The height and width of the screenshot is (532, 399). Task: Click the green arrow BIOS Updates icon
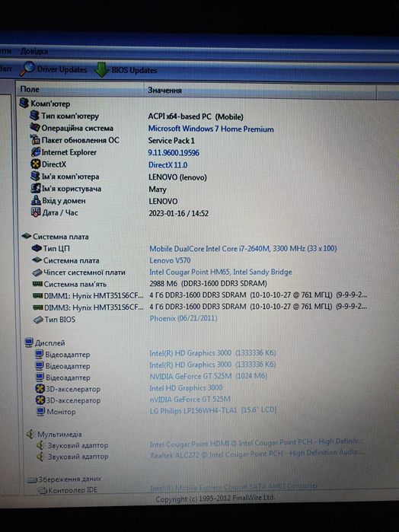point(101,69)
